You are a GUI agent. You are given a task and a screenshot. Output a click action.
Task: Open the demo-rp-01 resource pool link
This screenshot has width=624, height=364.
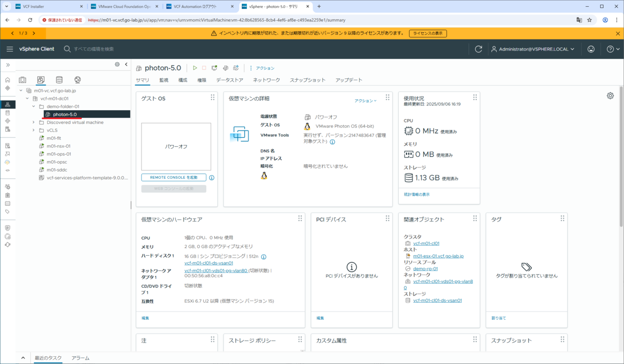(425, 269)
